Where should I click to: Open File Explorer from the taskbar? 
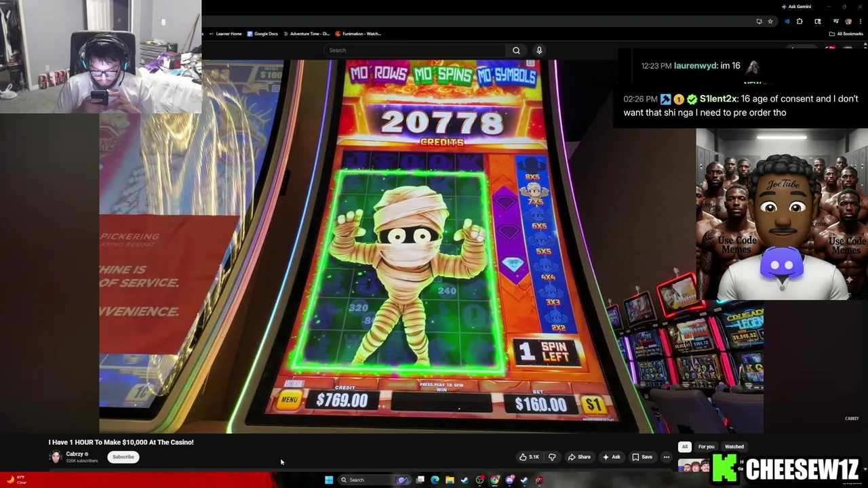450,480
